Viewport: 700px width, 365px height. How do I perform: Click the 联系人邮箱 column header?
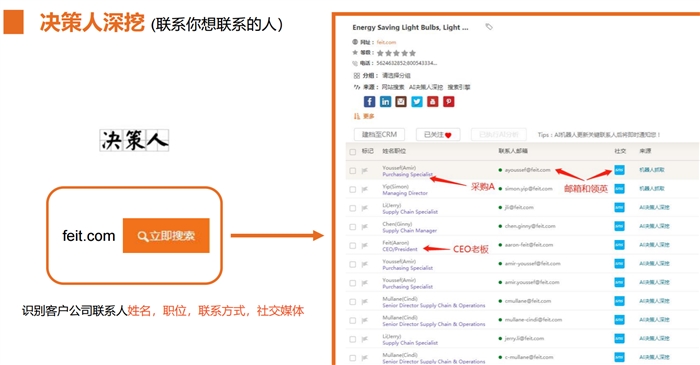(513, 151)
